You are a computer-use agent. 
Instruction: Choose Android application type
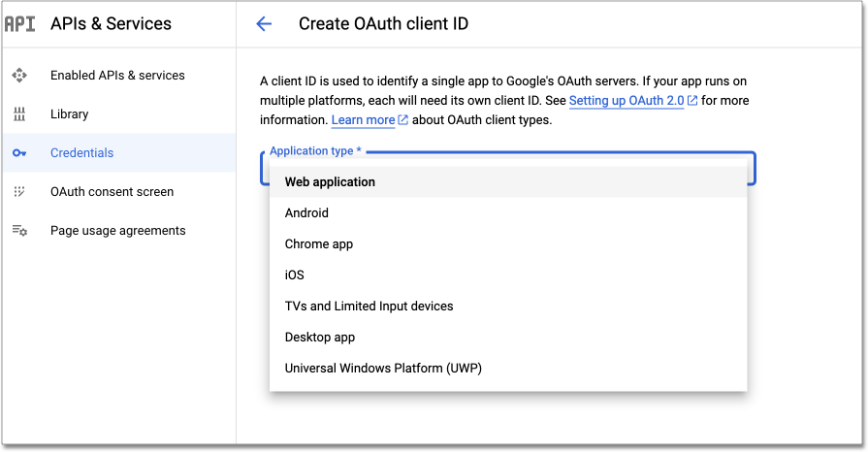click(x=306, y=213)
